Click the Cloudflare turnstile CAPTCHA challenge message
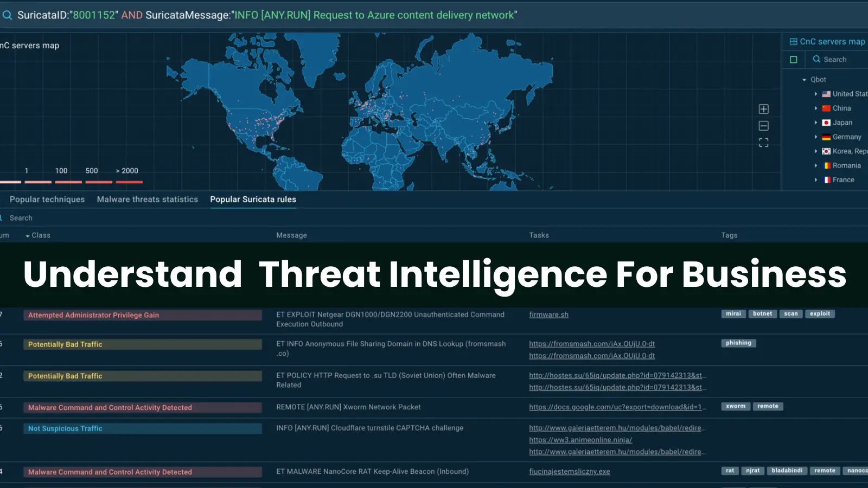The image size is (868, 488). point(369,428)
